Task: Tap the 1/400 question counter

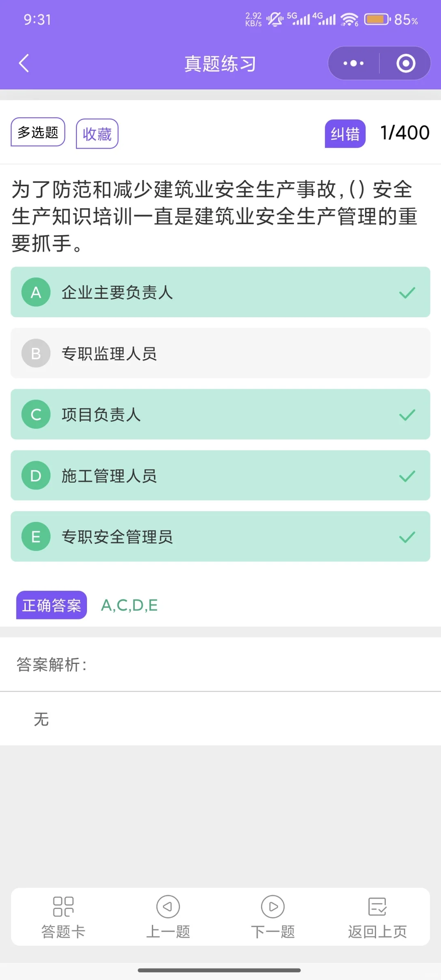Action: coord(405,133)
